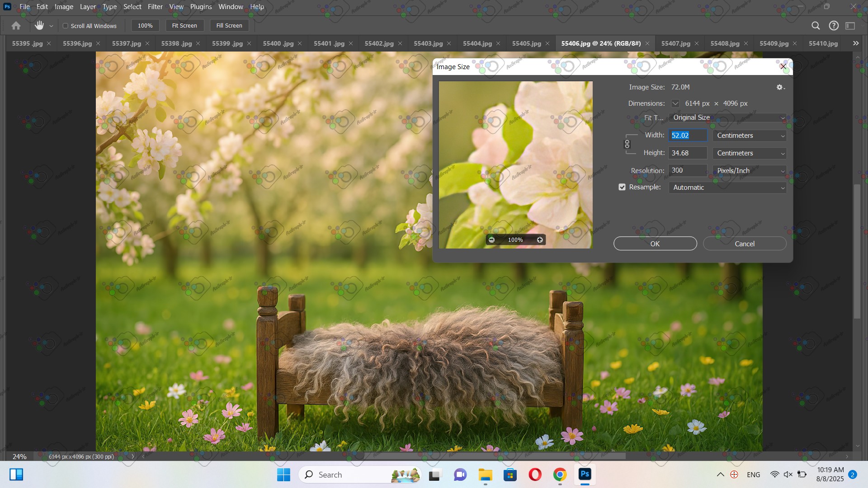Screen dimensions: 868x488
Task: Click the workspace switcher icon
Action: (850, 26)
